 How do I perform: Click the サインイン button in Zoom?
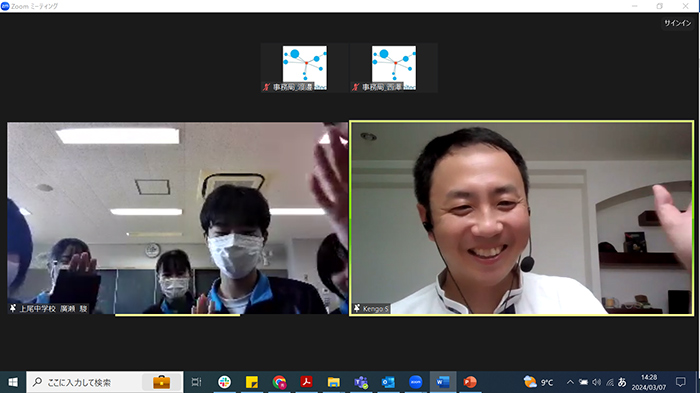coord(677,23)
